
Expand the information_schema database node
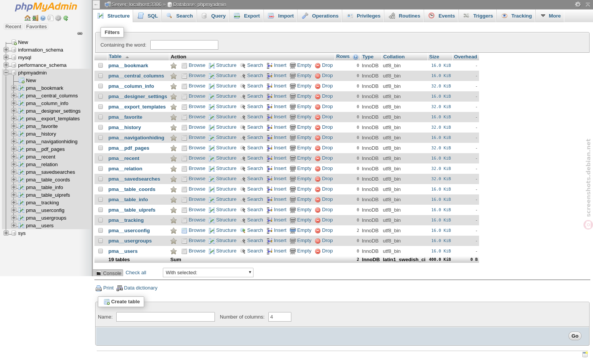6,50
